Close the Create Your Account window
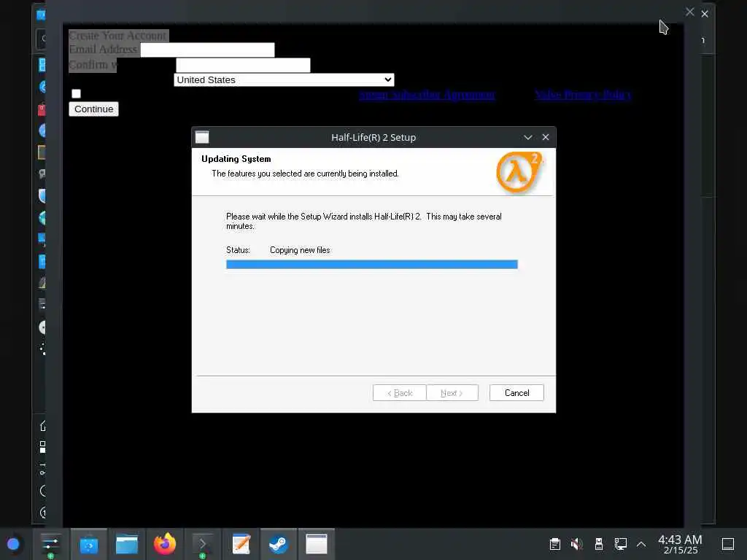The image size is (747, 560). (689, 12)
